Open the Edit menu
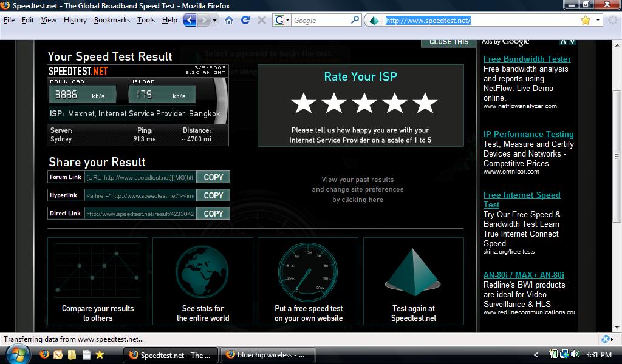This screenshot has height=364, width=622. coord(28,20)
